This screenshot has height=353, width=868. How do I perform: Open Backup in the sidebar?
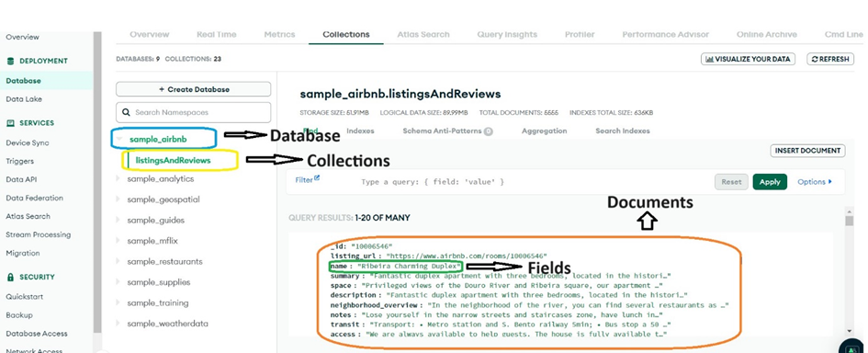[18, 314]
